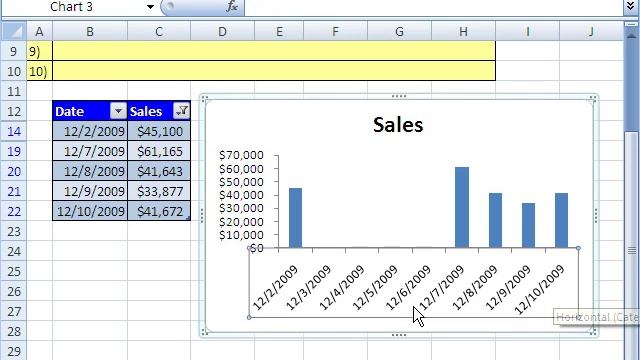Open the Name Box dropdown arrow
The height and width of the screenshot is (360, 640).
pyautogui.click(x=150, y=7)
